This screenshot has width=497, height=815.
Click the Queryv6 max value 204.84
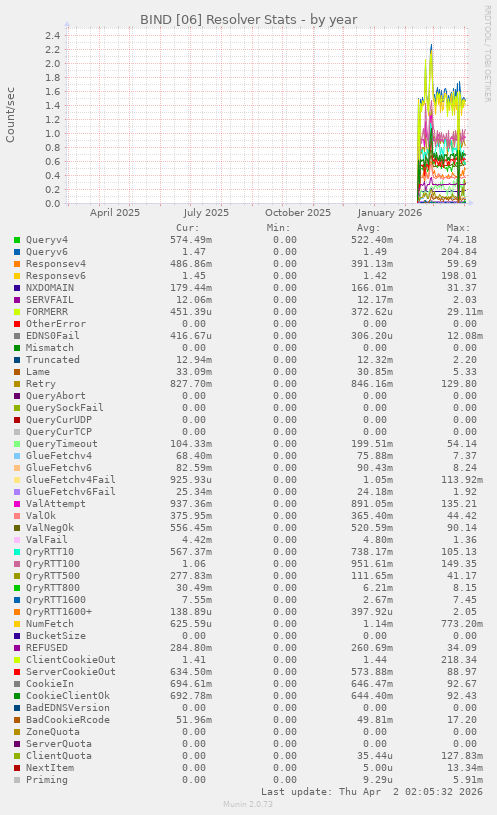click(459, 252)
